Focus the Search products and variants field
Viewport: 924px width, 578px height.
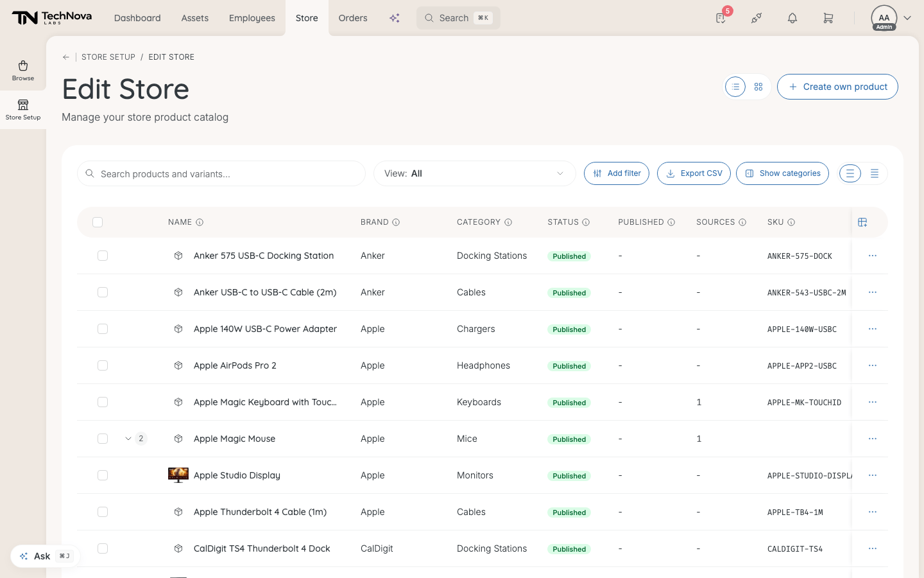(221, 173)
